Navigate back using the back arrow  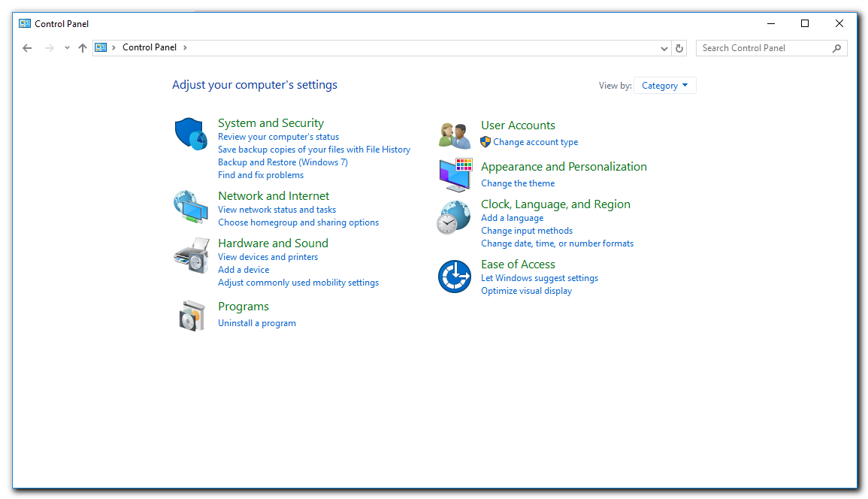28,48
